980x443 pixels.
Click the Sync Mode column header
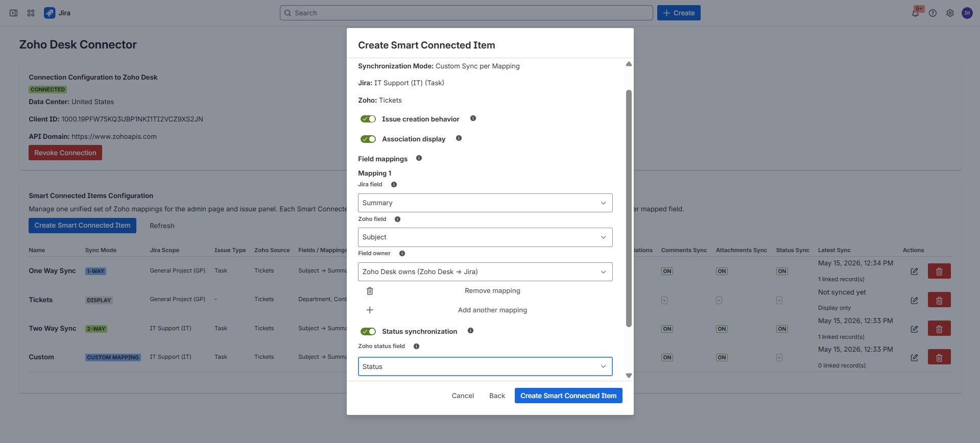[101, 250]
